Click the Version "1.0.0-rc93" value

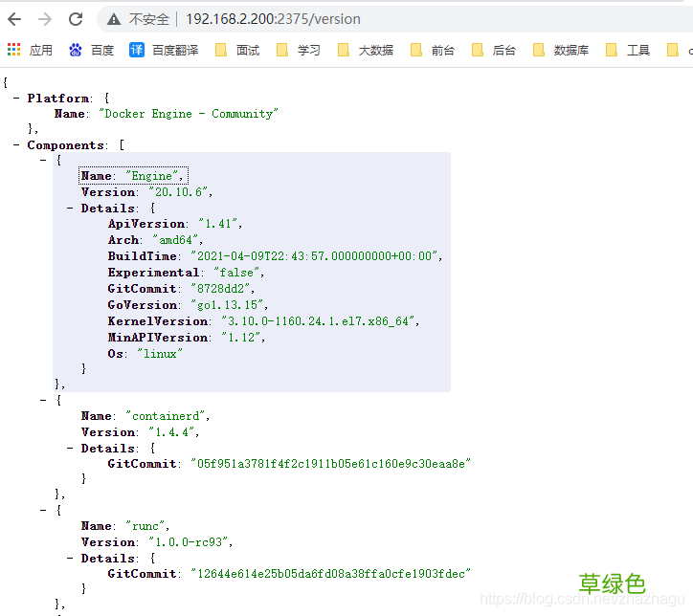(189, 542)
